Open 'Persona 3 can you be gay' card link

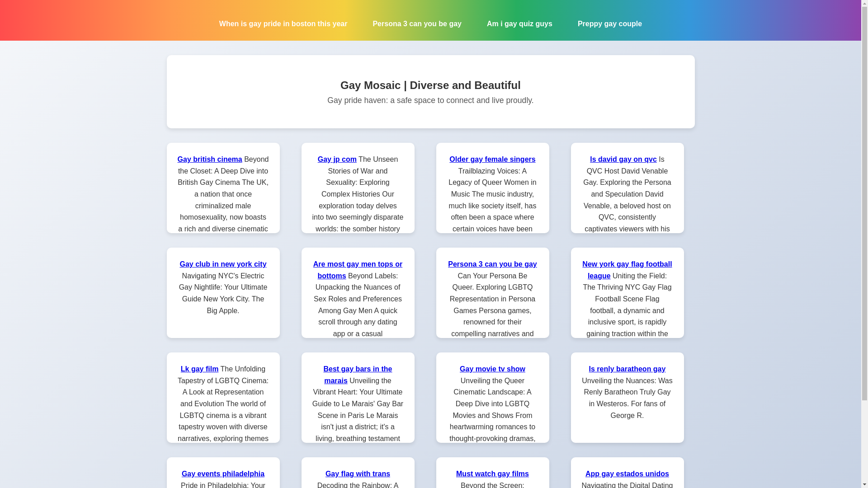492,264
